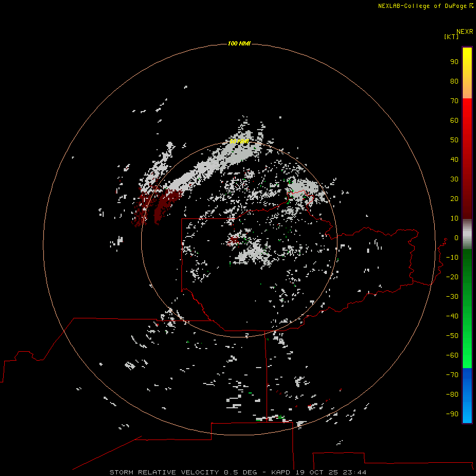The height and width of the screenshot is (476, 476).
Task: Click the 50 value on velocity scale
Action: click(454, 140)
